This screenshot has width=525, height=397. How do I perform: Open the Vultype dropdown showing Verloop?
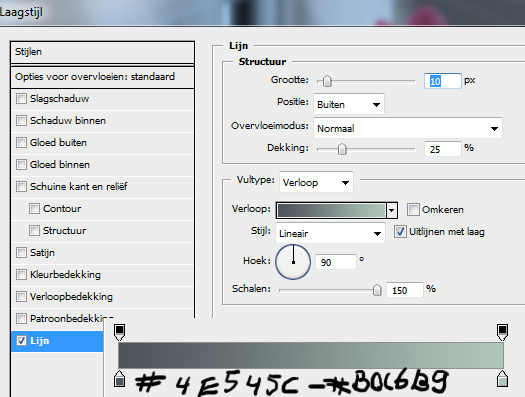[316, 182]
